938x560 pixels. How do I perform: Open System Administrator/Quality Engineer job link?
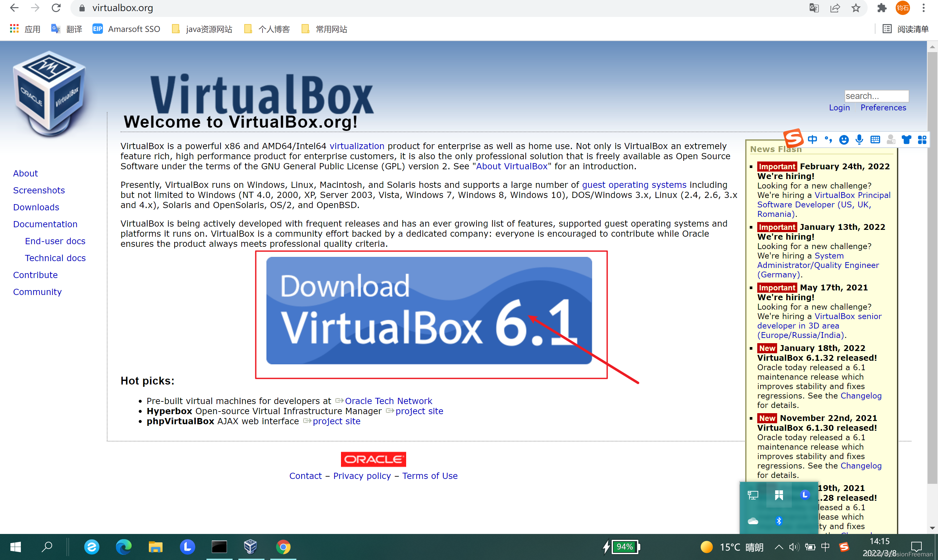pyautogui.click(x=818, y=265)
